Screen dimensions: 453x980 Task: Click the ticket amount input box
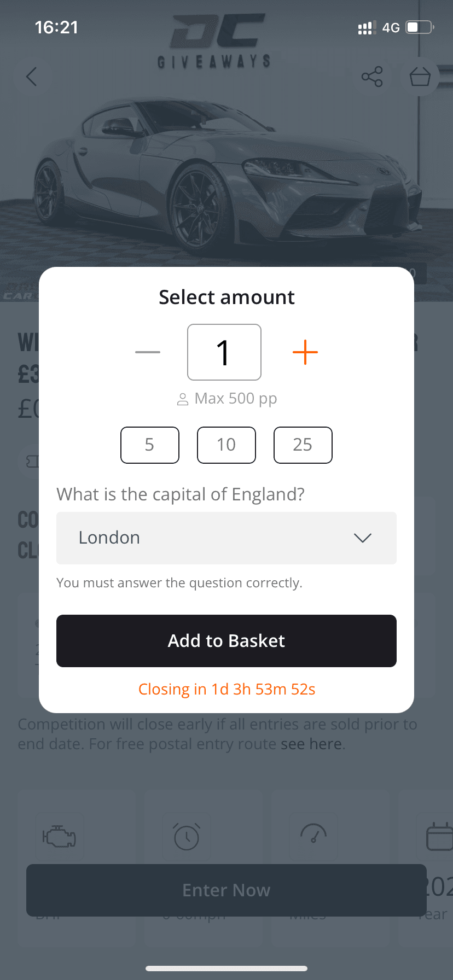coord(224,352)
